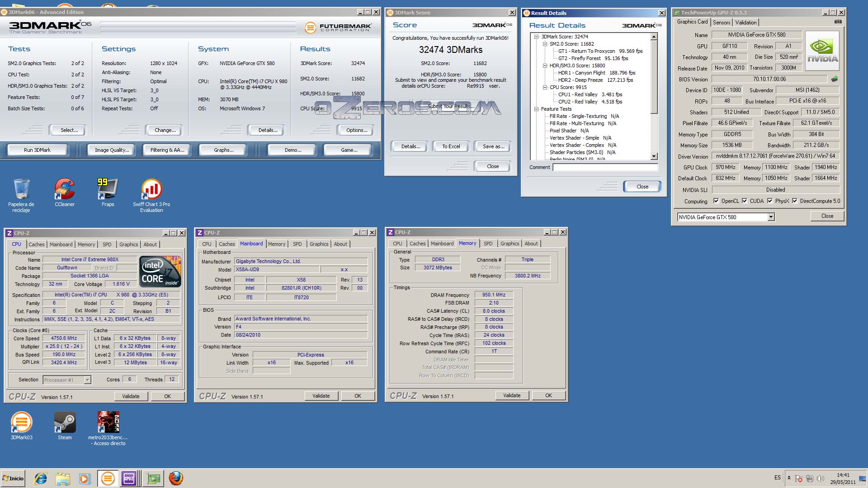Select 'GT1 - Return To Proxycon' result row
Image resolution: width=868 pixels, height=488 pixels.
600,51
